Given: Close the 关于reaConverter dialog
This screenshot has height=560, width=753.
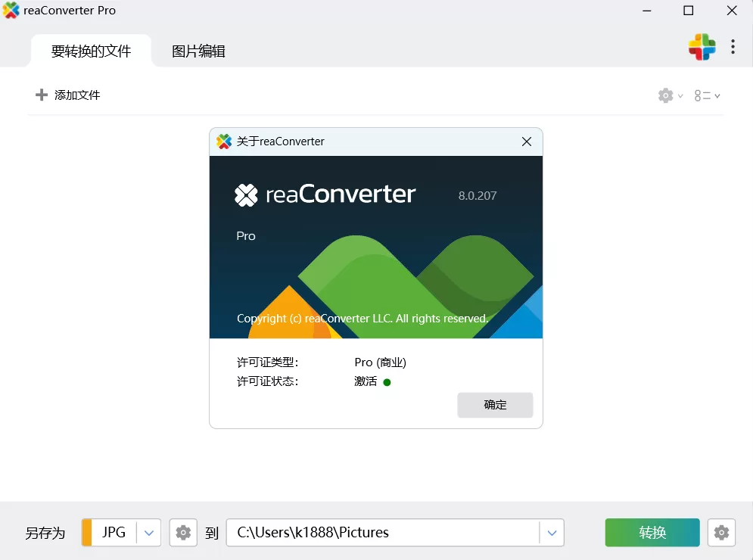Looking at the screenshot, I should [526, 142].
